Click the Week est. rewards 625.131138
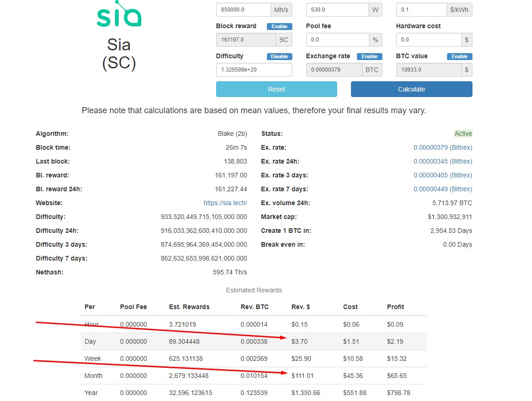The width and height of the screenshot is (532, 401). (186, 358)
